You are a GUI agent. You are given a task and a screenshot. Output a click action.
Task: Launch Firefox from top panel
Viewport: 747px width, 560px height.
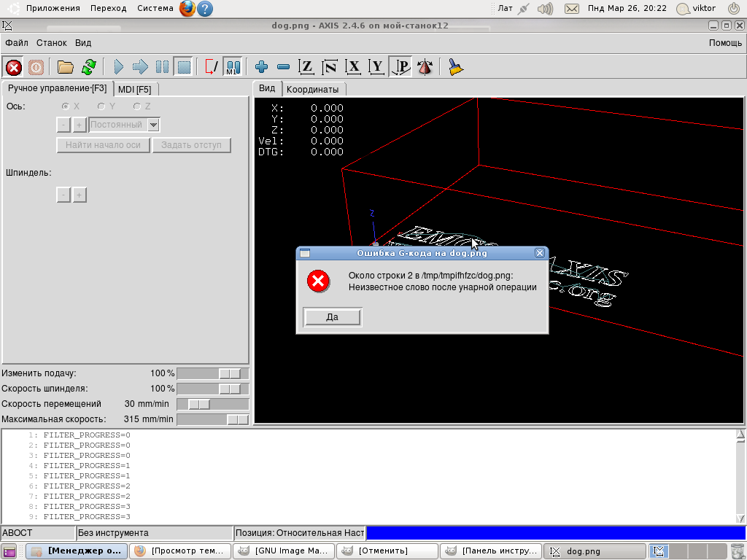[x=187, y=9]
